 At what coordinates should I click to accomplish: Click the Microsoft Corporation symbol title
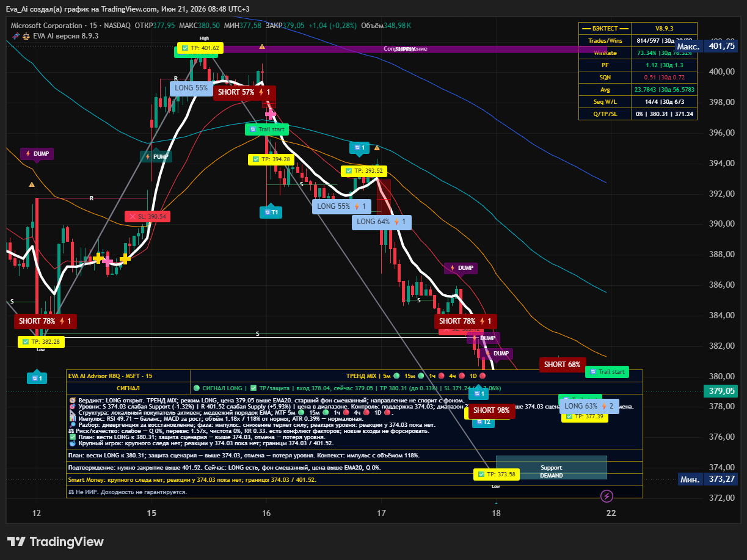(46, 26)
